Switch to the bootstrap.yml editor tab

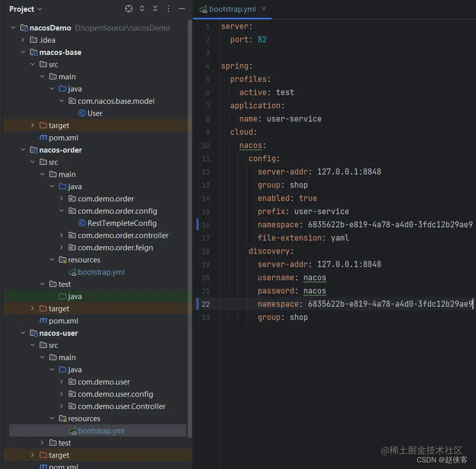pos(232,9)
